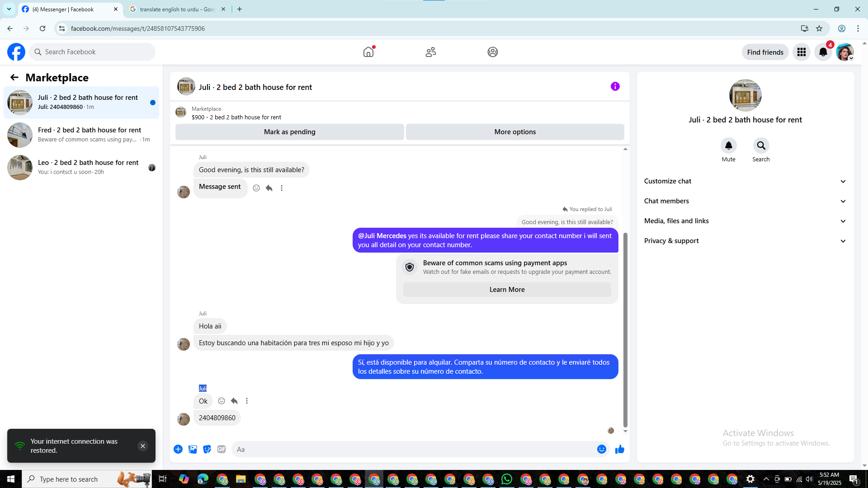Search in conversation using magnifier icon
This screenshot has width=868, height=488.
[x=761, y=145]
